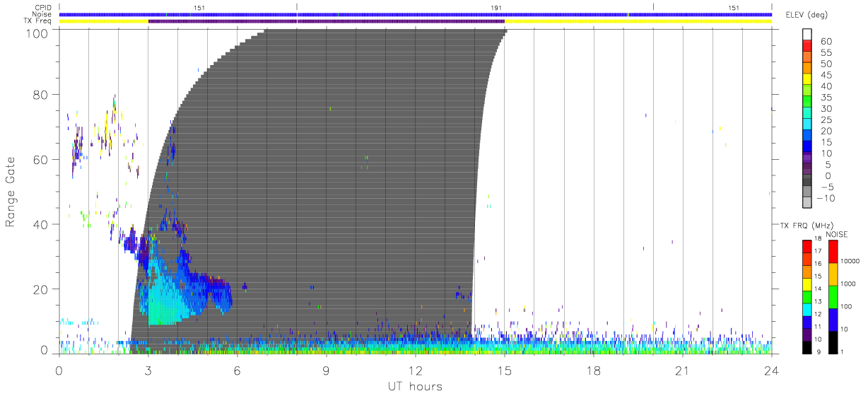Screen dimensions: 868x401
Task: Click the 'Noise' row label above the plot
Action: point(43,14)
